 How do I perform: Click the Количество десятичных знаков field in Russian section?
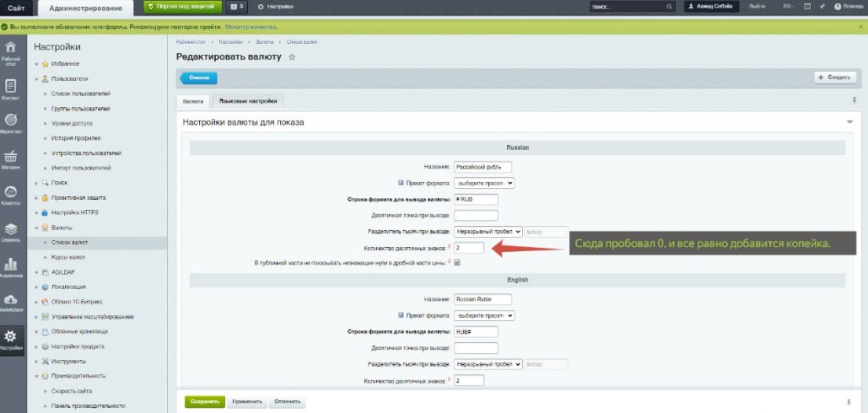click(468, 248)
